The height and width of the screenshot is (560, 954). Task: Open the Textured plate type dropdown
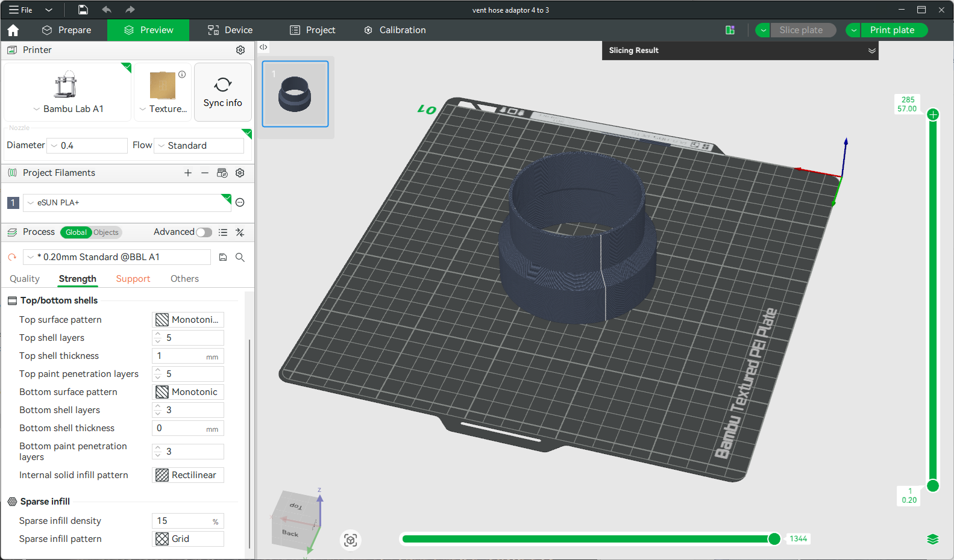click(163, 109)
